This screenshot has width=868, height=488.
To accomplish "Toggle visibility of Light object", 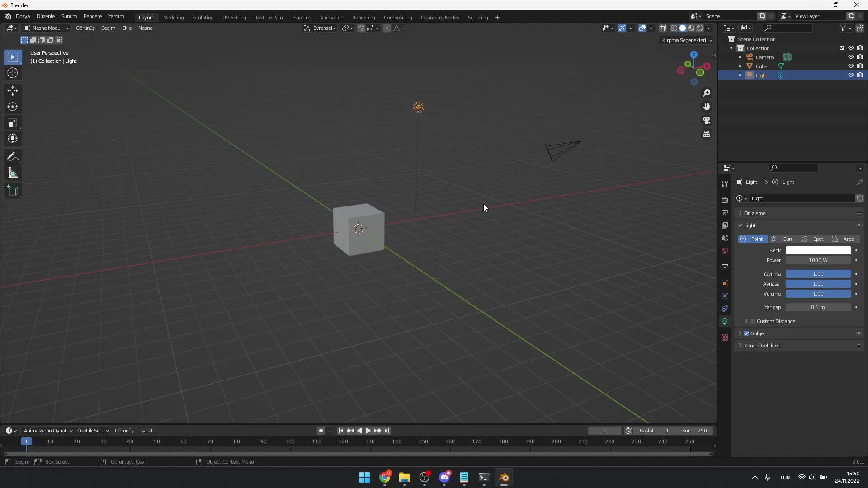I will (x=850, y=75).
